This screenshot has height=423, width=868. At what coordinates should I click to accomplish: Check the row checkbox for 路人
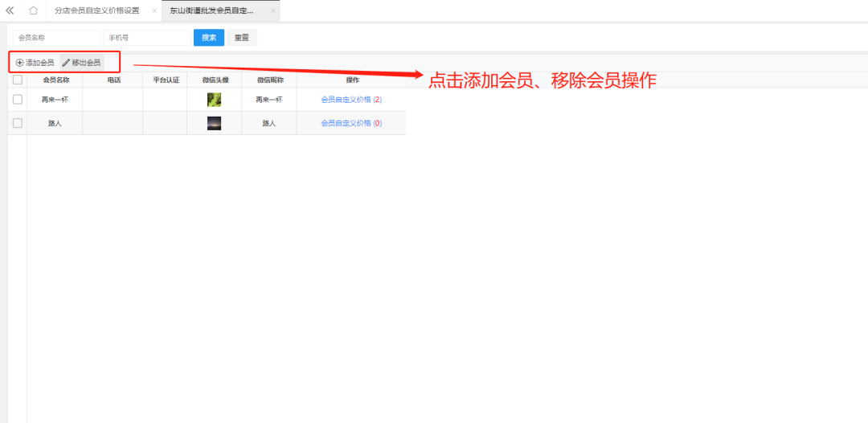(x=18, y=123)
